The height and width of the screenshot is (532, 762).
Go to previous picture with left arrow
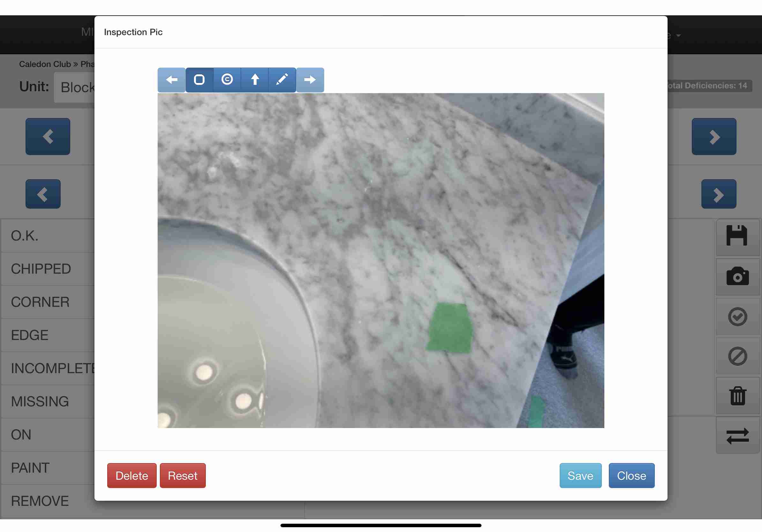coord(172,80)
